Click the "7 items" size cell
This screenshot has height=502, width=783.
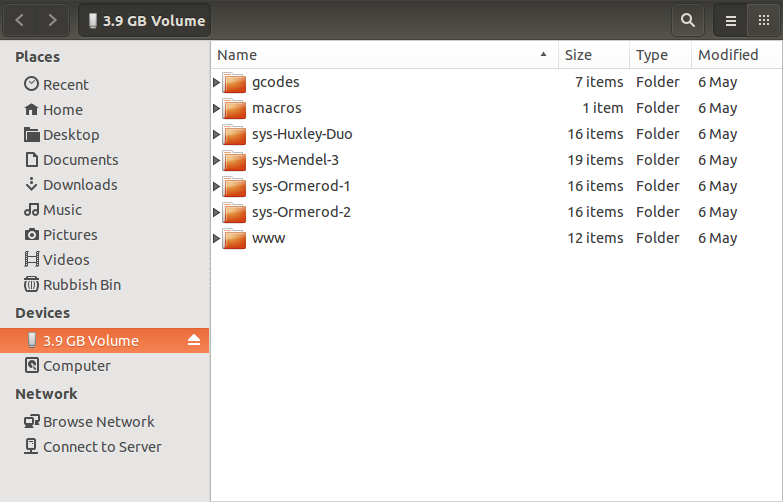[599, 82]
